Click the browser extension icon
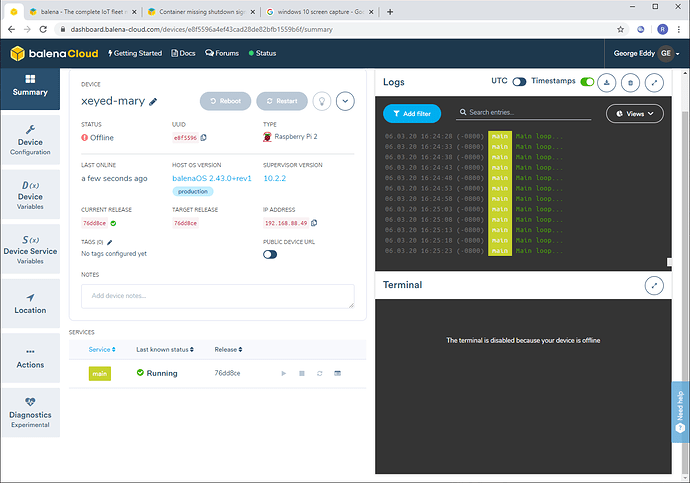This screenshot has height=483, width=690. (x=641, y=29)
